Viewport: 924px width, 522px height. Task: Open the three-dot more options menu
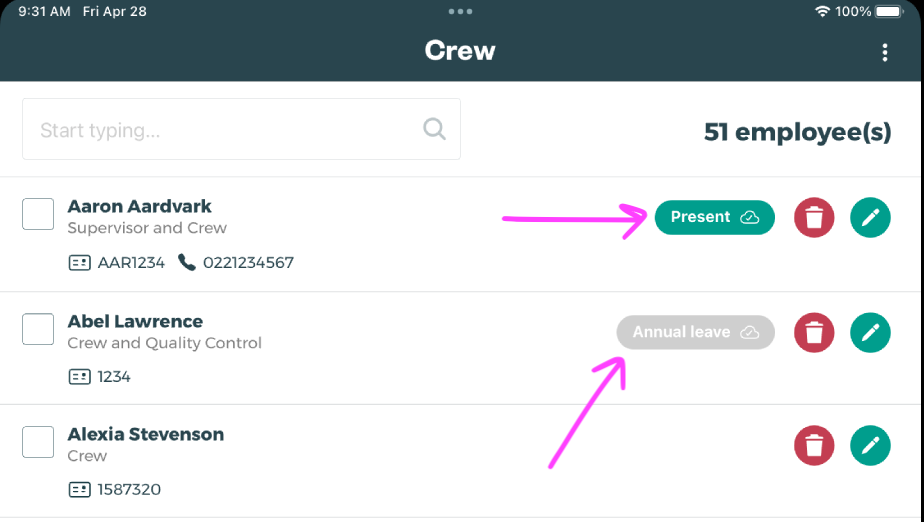coord(885,53)
